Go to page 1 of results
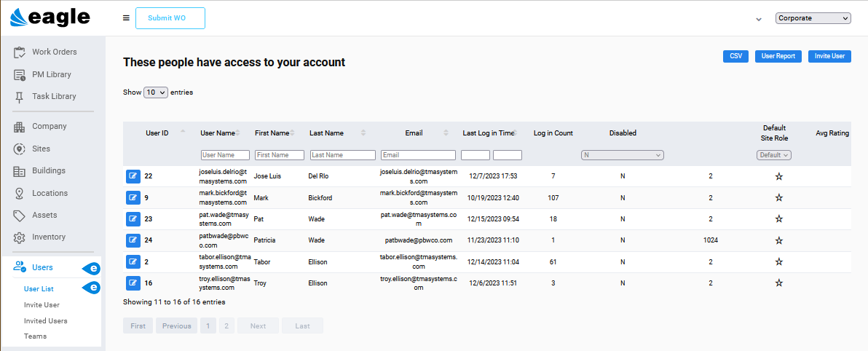The image size is (868, 351). pos(208,326)
